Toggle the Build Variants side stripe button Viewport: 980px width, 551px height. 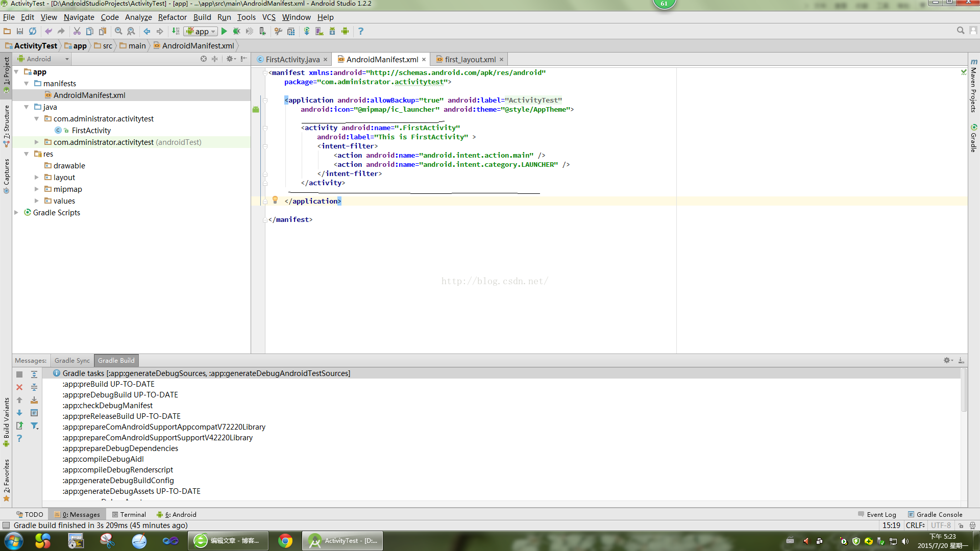(6, 422)
